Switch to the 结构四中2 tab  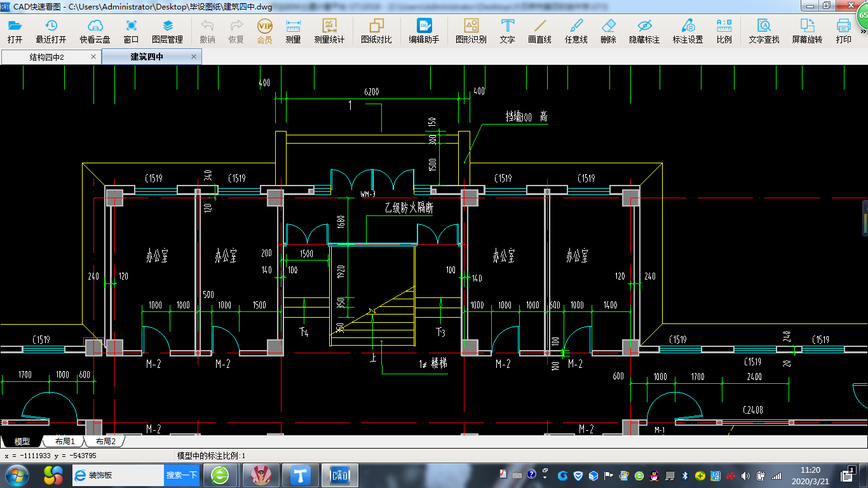pos(51,57)
